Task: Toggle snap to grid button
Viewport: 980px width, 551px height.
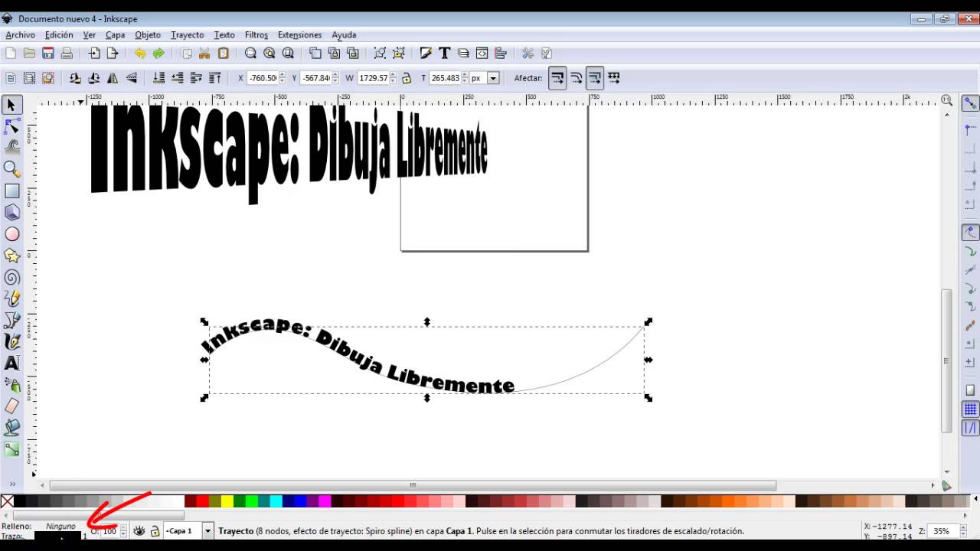Action: (970, 409)
